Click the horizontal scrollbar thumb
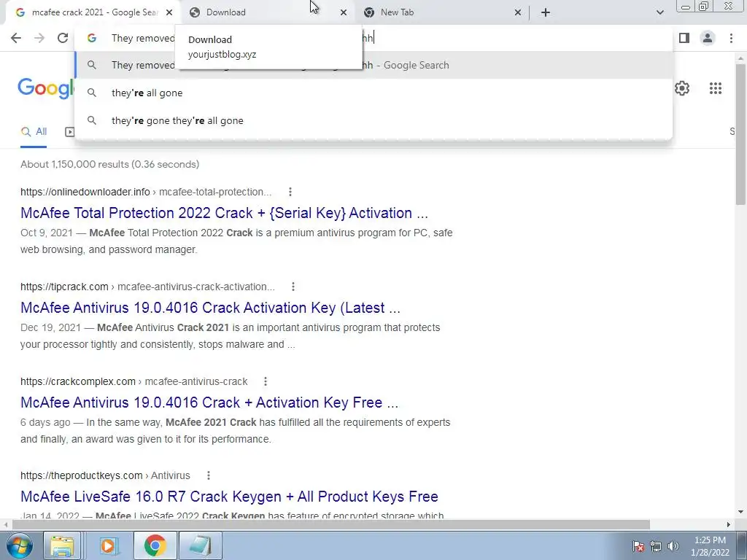The width and height of the screenshot is (747, 560). pyautogui.click(x=331, y=524)
